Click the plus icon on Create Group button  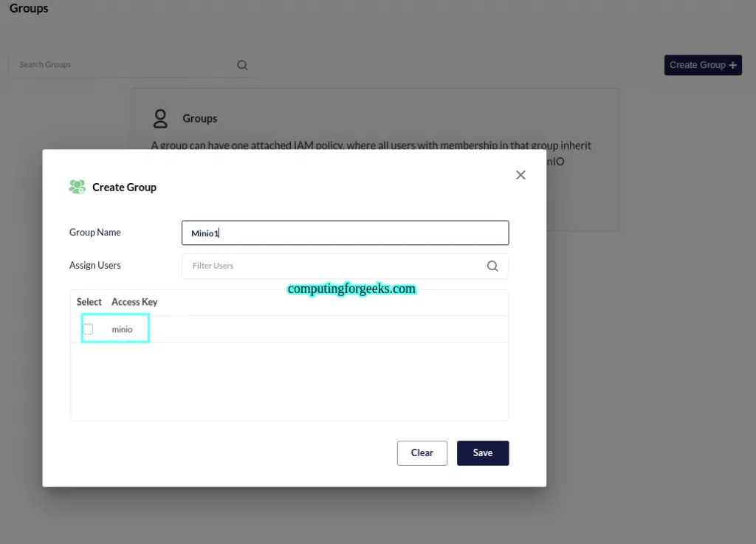coord(733,65)
